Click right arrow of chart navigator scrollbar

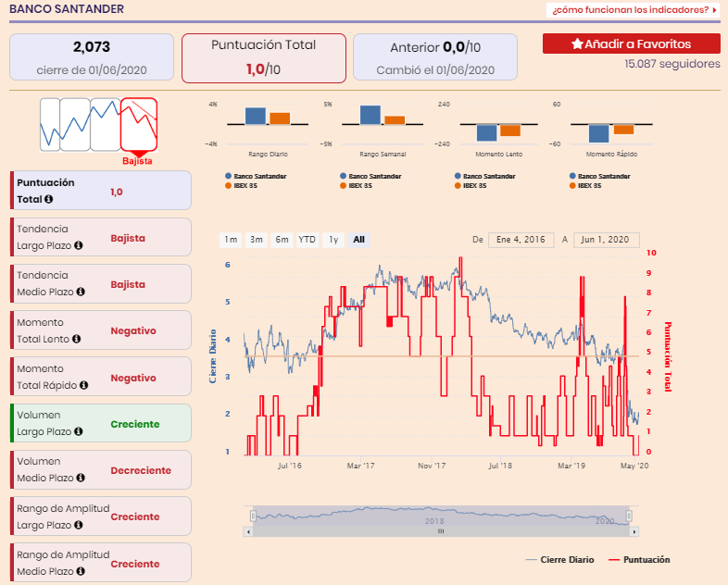pyautogui.click(x=634, y=531)
